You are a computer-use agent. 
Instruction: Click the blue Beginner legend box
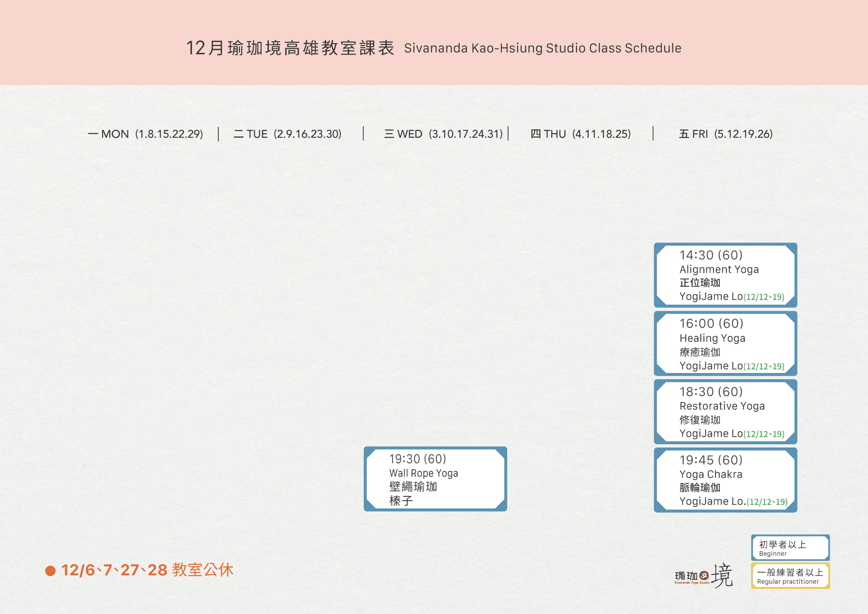(790, 548)
